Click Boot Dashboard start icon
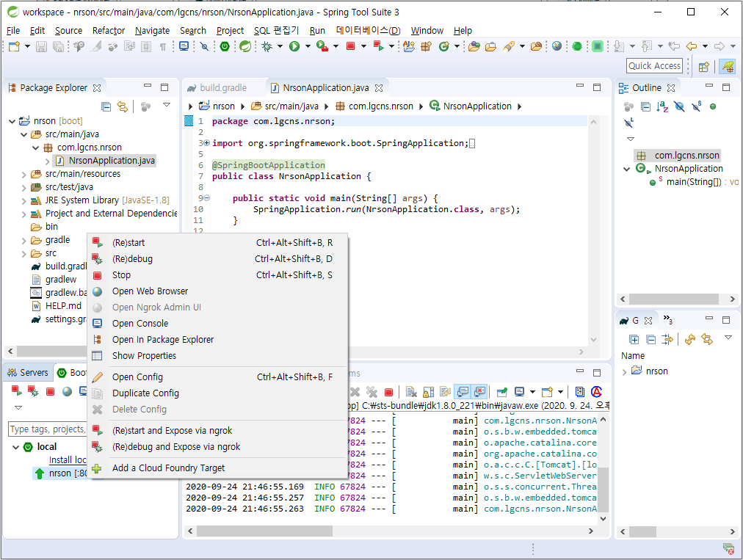 tap(17, 391)
